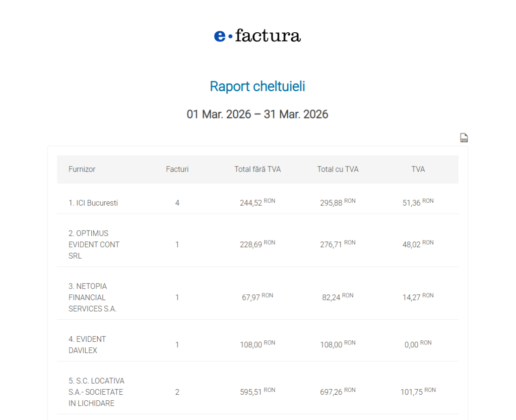Click the TVA column header

418,169
